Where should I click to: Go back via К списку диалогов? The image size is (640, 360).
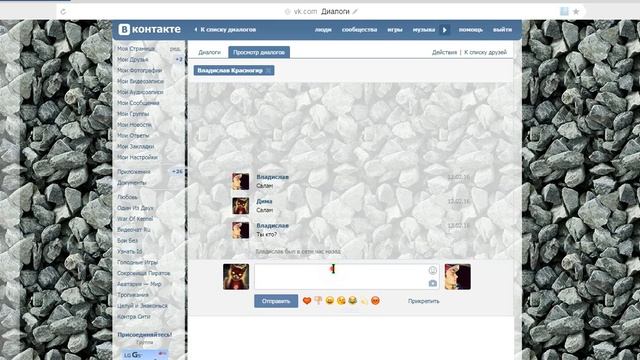226,29
